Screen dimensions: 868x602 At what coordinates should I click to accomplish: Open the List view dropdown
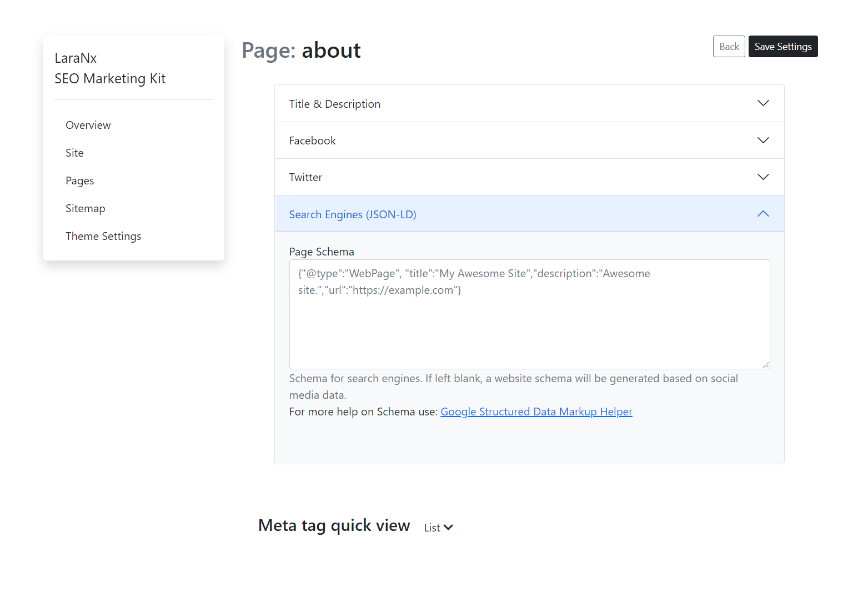pyautogui.click(x=432, y=528)
